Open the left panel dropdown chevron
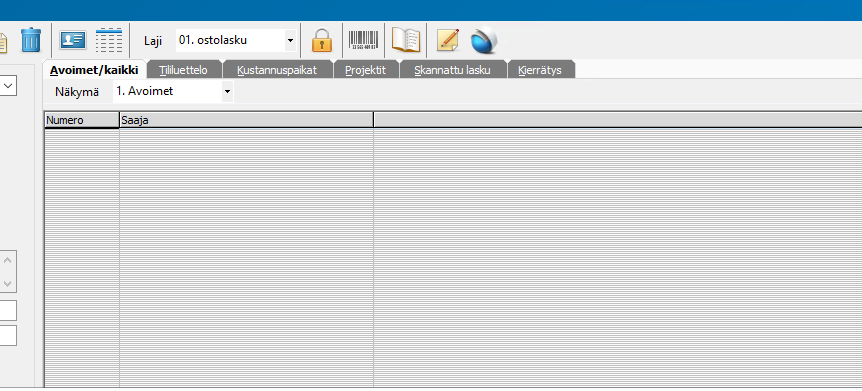Image resolution: width=862 pixels, height=391 pixels. point(8,86)
